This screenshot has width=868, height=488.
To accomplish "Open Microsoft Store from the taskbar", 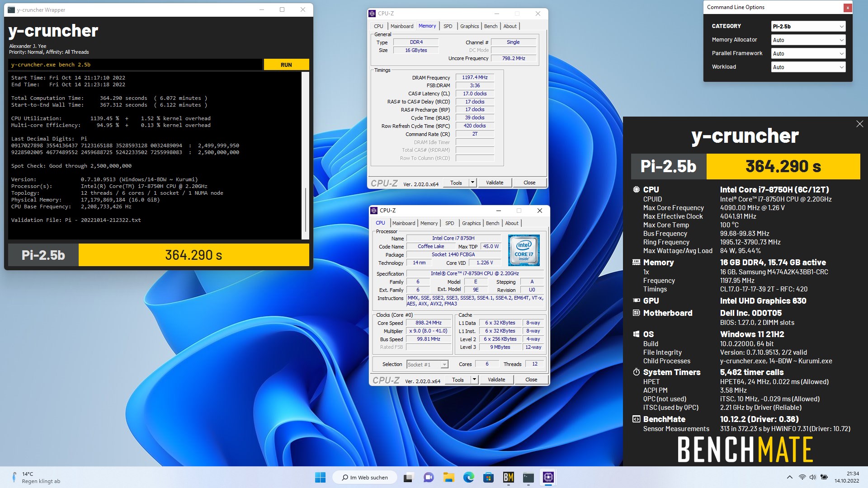I will [488, 477].
